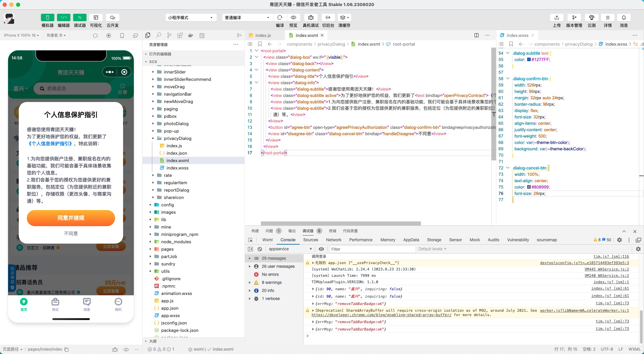Viewport: 644px width, 354px height.
Task: Close the index.wxml tab
Action: coord(322,35)
